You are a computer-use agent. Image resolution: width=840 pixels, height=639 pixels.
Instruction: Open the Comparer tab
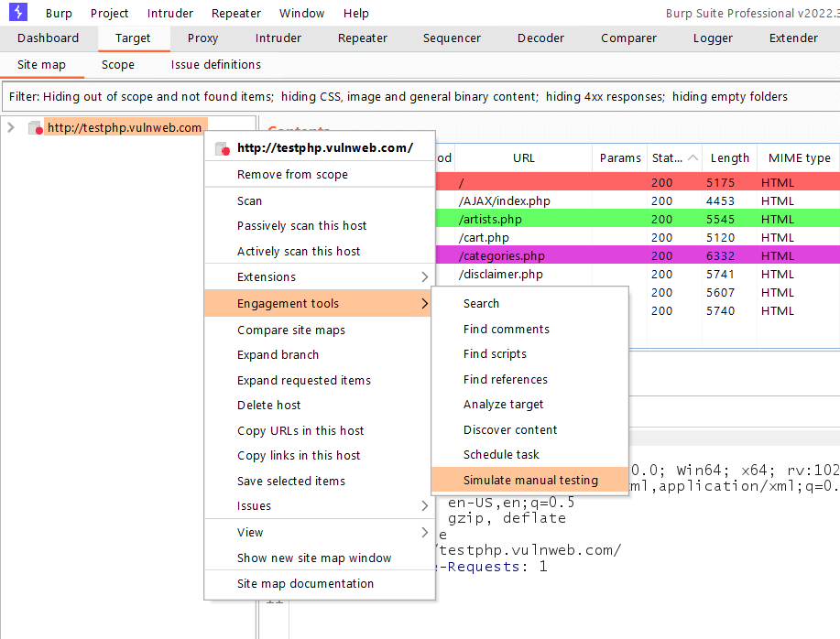(627, 38)
